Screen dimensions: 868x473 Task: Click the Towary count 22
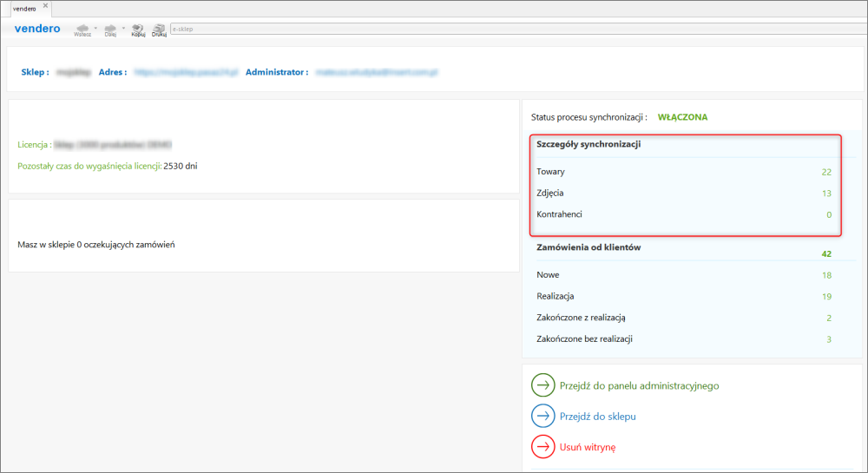[x=826, y=172]
